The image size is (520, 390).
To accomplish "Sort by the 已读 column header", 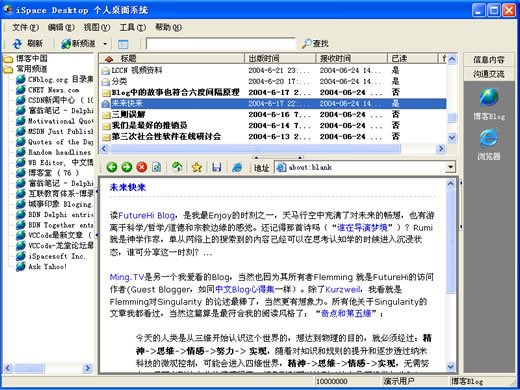I will (x=413, y=59).
